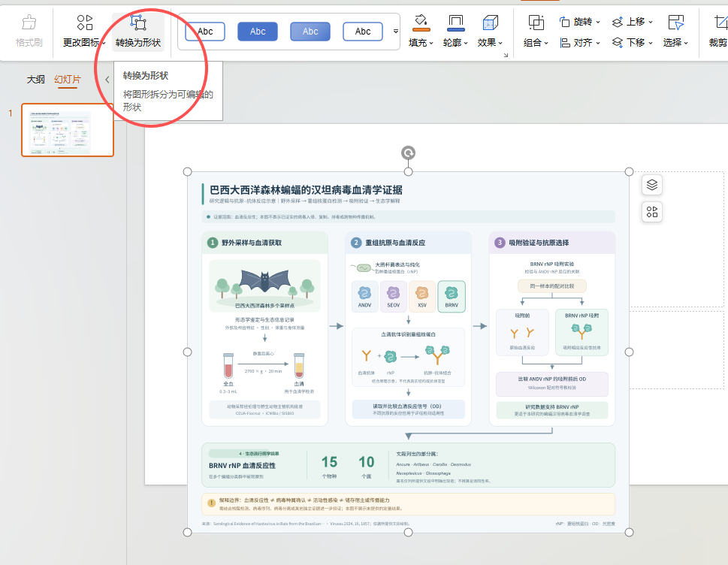This screenshot has width=728, height=565.
Task: Open the 旋转 dropdown arrow
Action: pyautogui.click(x=598, y=23)
